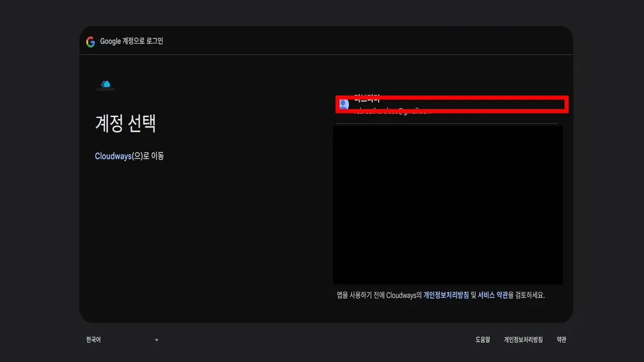644x362 pixels.
Task: Click the 계정 선택 heading
Action: click(x=125, y=123)
